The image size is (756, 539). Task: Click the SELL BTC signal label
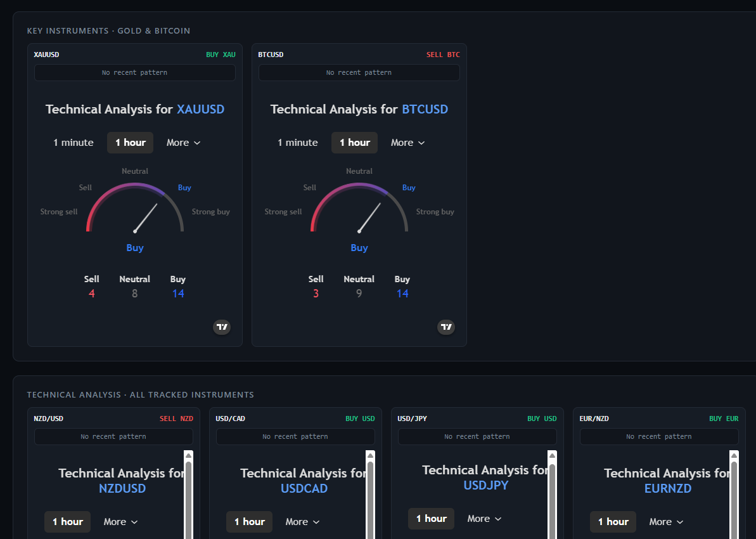tap(443, 55)
